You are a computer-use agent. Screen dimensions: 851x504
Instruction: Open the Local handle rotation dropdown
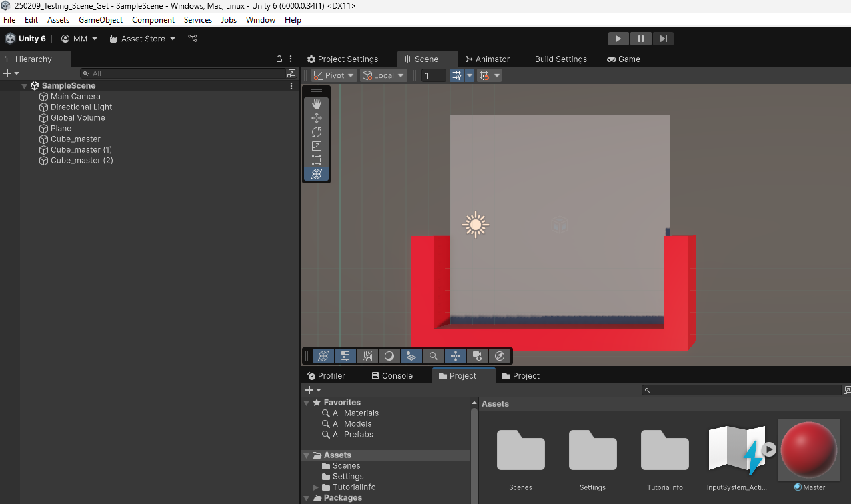[383, 75]
